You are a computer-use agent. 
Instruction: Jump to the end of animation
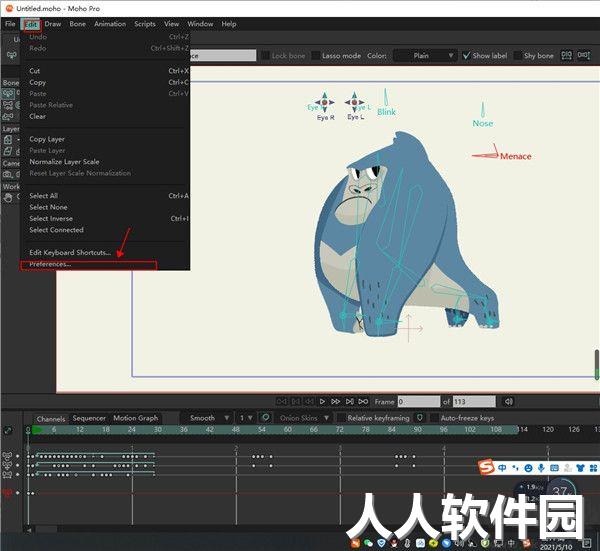pos(349,401)
